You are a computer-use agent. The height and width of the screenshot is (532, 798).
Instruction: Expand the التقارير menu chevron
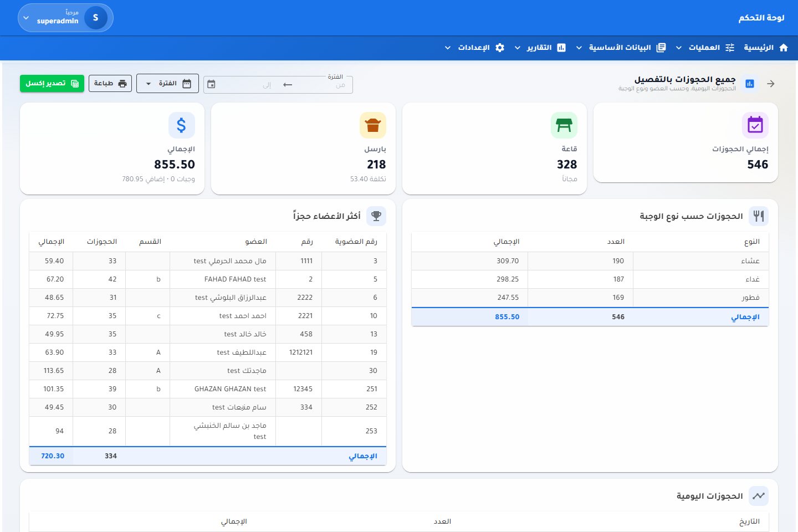(x=518, y=48)
